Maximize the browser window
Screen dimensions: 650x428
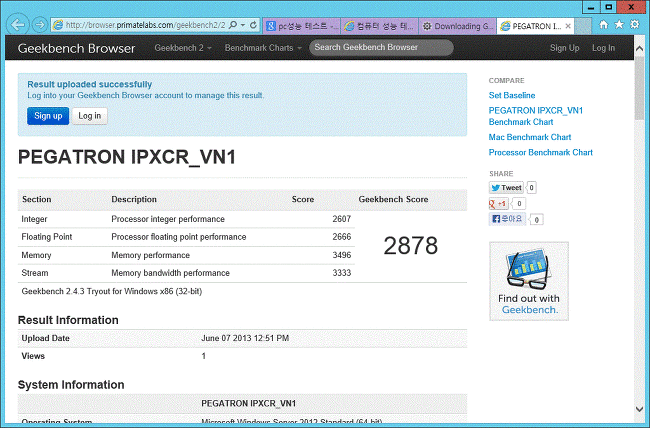click(608, 7)
